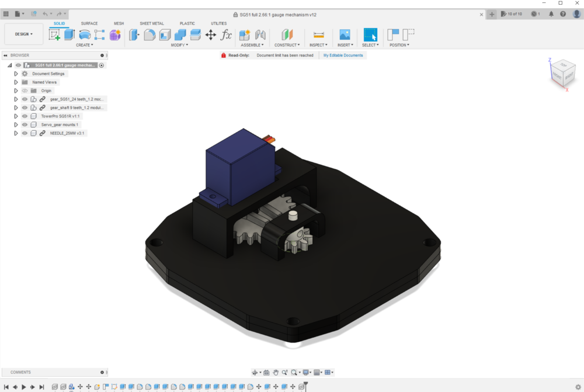Image resolution: width=584 pixels, height=392 pixels.
Task: Open the File menu icon
Action: (19, 14)
